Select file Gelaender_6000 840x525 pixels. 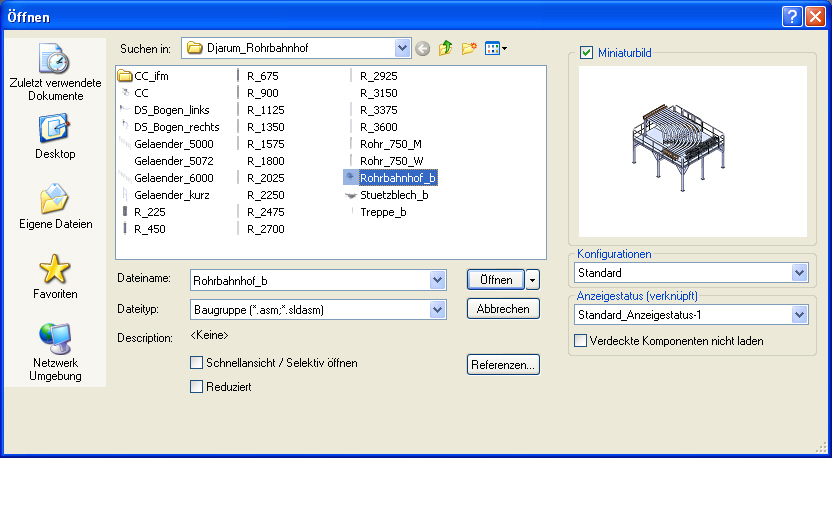[174, 178]
